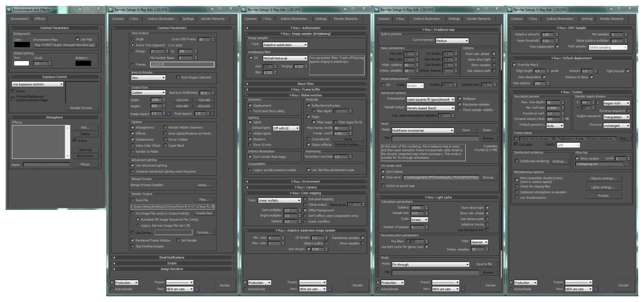Click the environment map button Map #34697

point(65,45)
